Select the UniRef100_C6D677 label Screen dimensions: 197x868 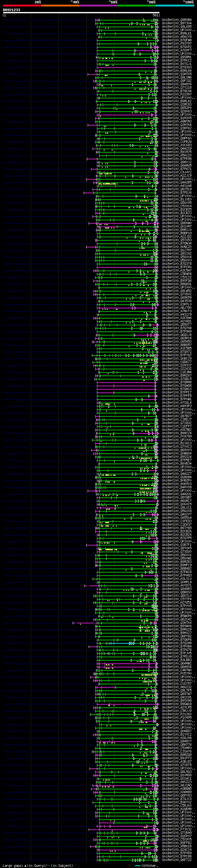pos(176,362)
